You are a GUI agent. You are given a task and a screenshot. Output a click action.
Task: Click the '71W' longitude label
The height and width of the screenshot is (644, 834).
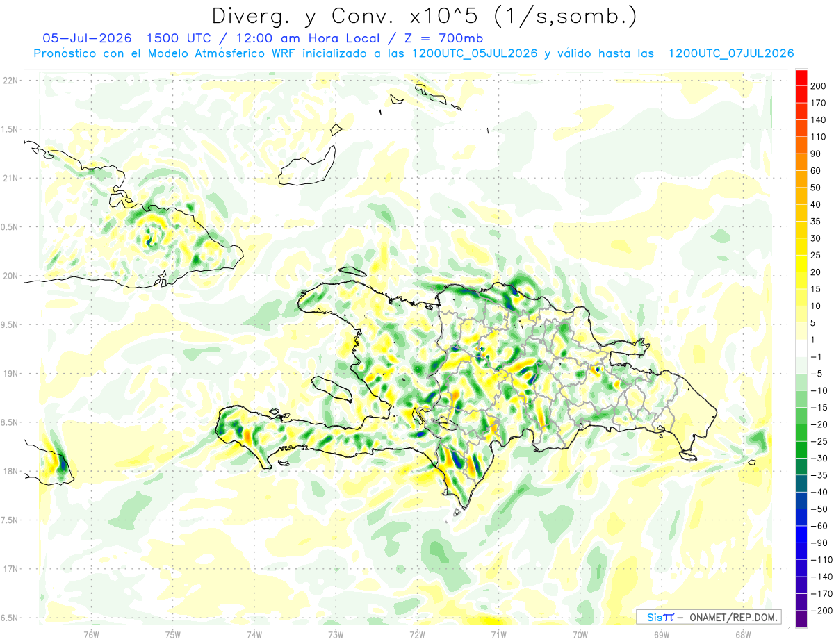click(x=498, y=634)
